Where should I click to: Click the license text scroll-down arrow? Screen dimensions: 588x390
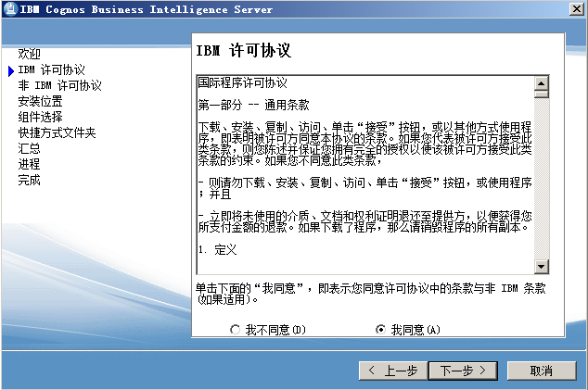coord(541,267)
